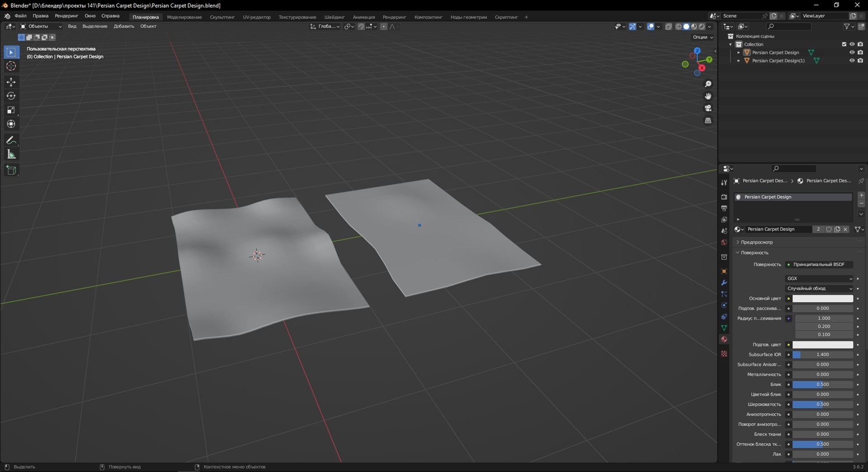Toggle proportional editing in header
868x472 pixels.
click(x=384, y=27)
